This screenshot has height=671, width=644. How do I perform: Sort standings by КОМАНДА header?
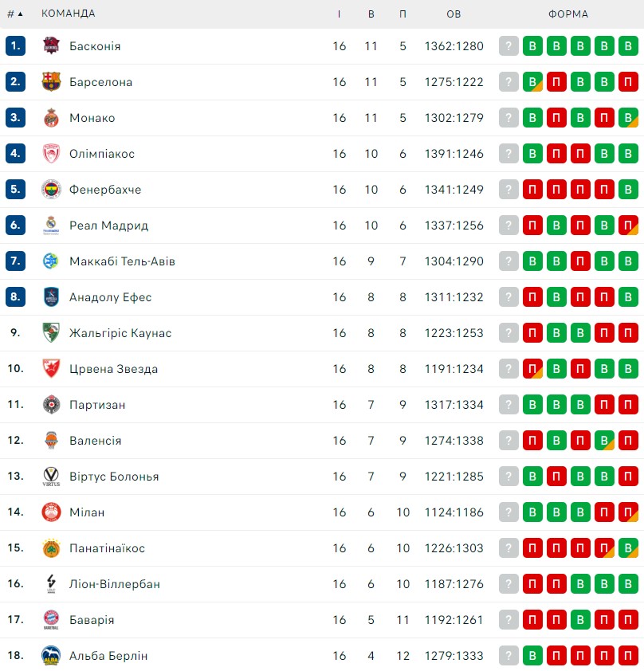coord(68,14)
